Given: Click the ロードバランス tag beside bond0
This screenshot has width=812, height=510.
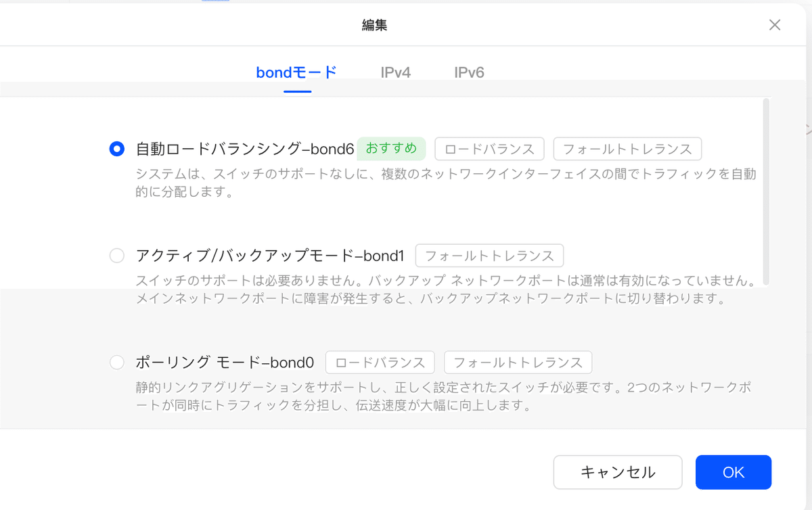Looking at the screenshot, I should [380, 362].
